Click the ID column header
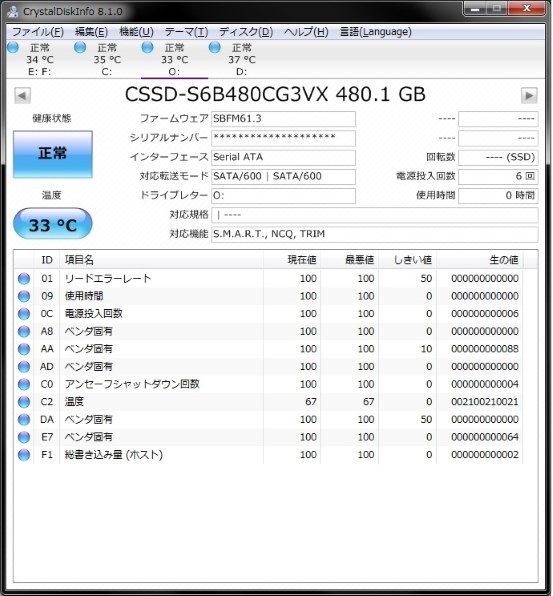The height and width of the screenshot is (596, 553). 47,260
